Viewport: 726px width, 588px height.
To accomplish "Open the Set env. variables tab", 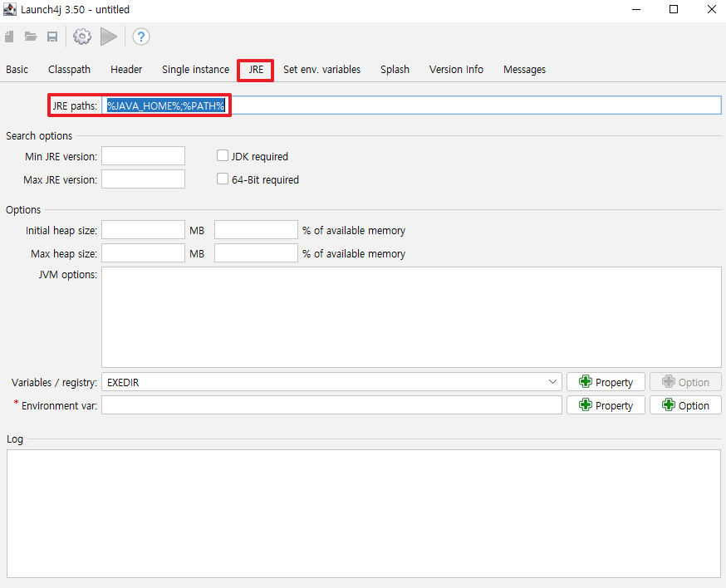I will click(321, 70).
